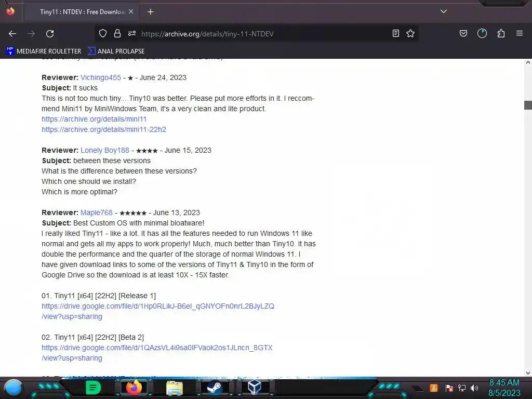Open MEDIAFIRE ROULETTER bookmark

[44, 51]
